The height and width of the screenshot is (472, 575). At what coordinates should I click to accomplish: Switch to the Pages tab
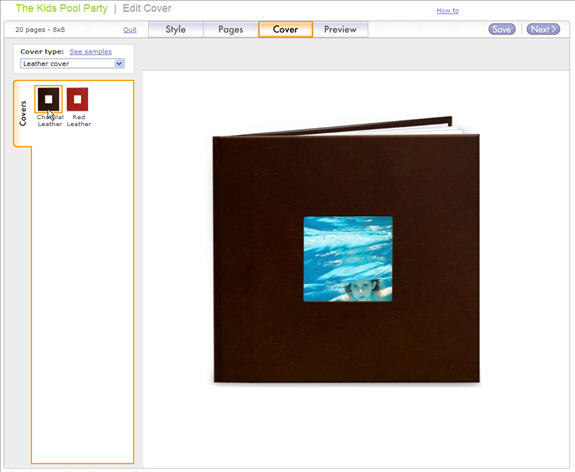point(231,29)
